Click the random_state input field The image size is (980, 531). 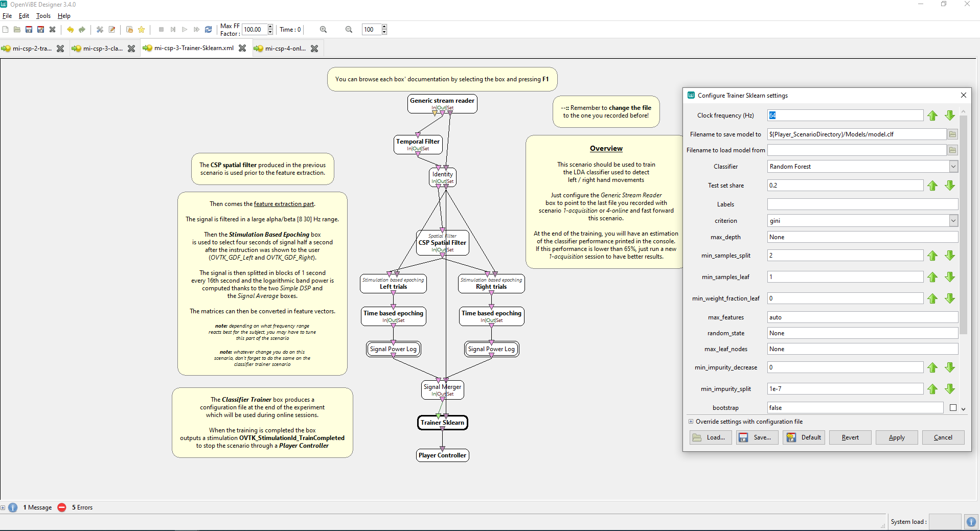pyautogui.click(x=862, y=333)
